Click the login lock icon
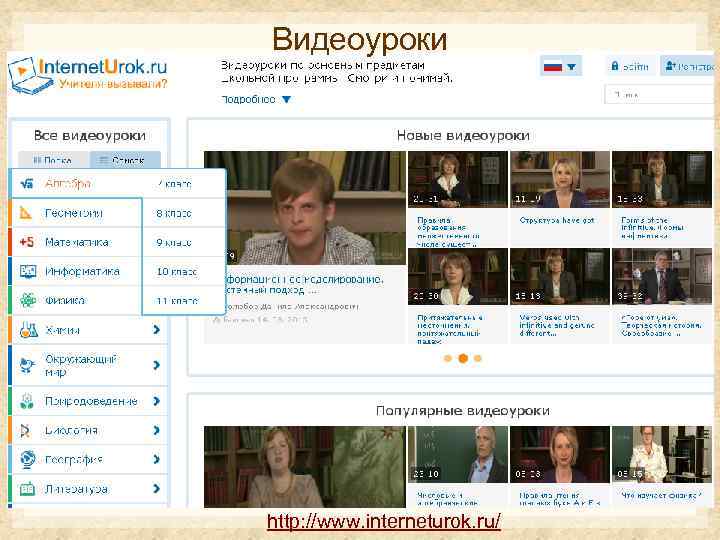The height and width of the screenshot is (540, 720). [x=615, y=66]
